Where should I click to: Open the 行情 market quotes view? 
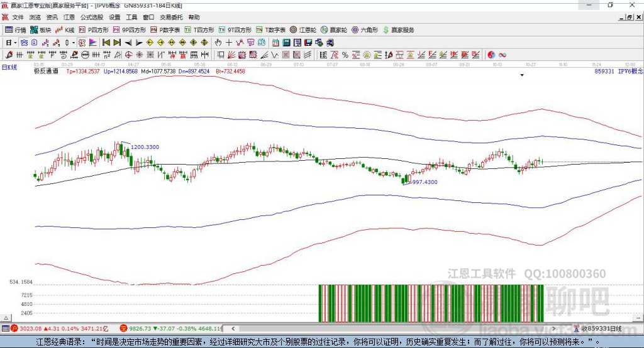click(16, 30)
